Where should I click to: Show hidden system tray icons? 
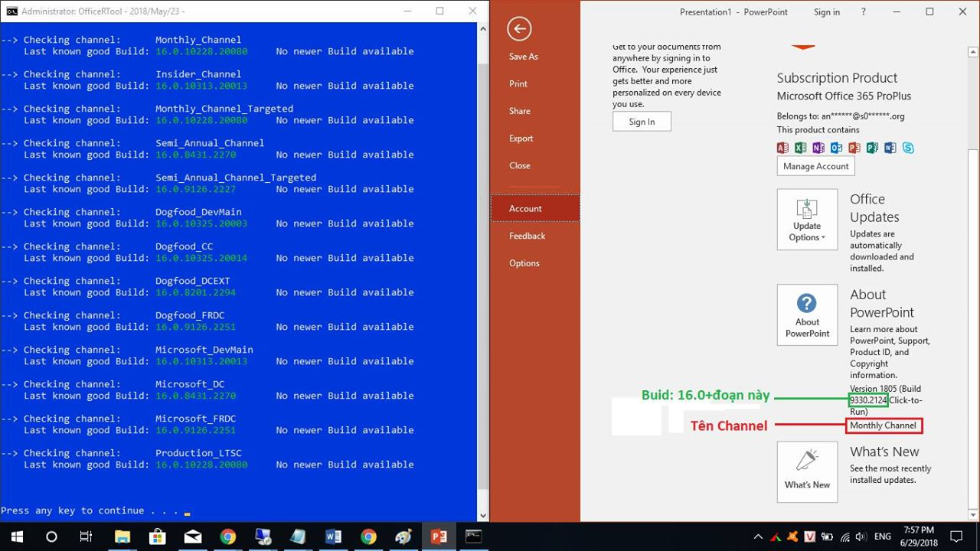(758, 536)
